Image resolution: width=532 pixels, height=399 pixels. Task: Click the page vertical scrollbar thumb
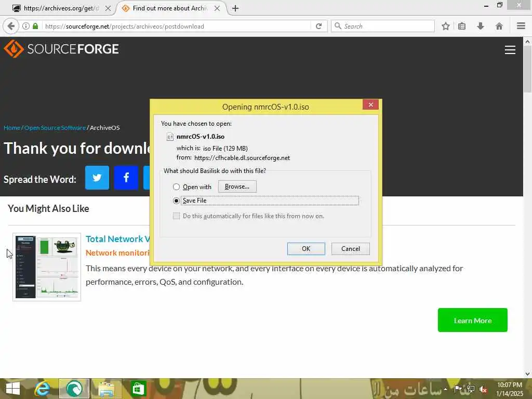pos(527,69)
